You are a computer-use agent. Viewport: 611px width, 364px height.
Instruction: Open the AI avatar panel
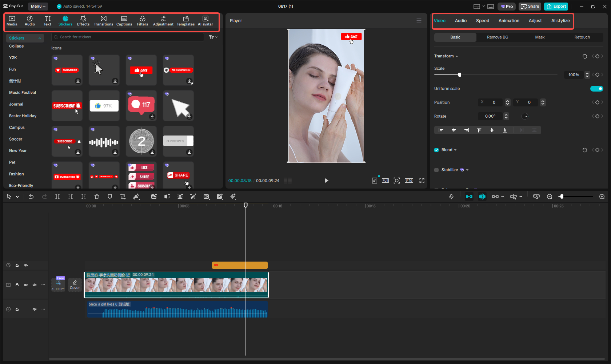pyautogui.click(x=205, y=21)
